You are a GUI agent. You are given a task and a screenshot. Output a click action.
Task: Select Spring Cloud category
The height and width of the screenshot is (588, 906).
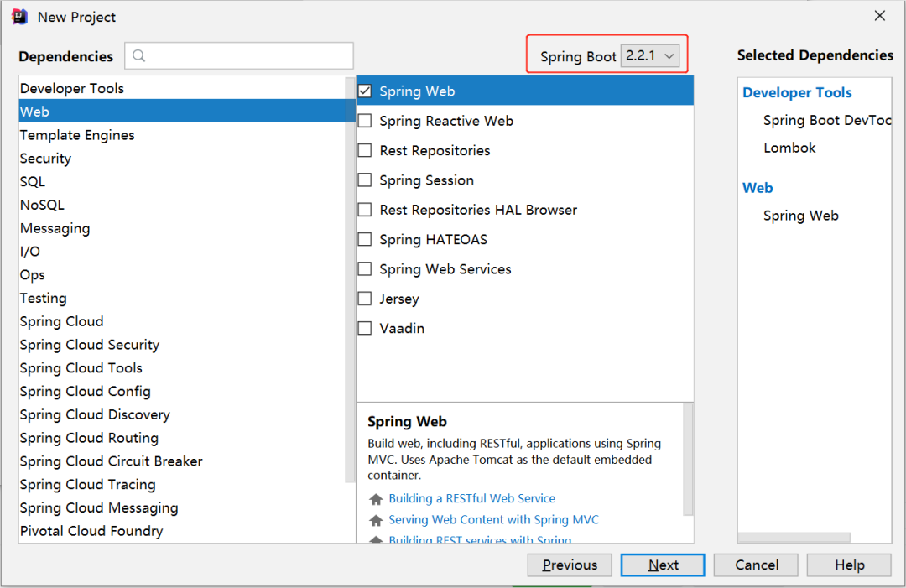click(x=182, y=321)
